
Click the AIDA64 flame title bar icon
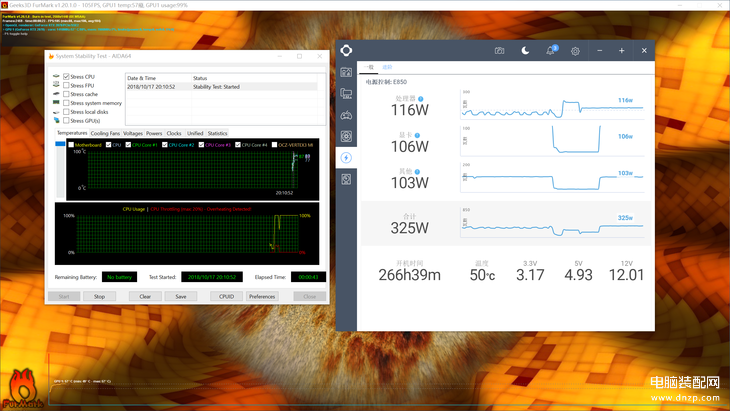51,56
